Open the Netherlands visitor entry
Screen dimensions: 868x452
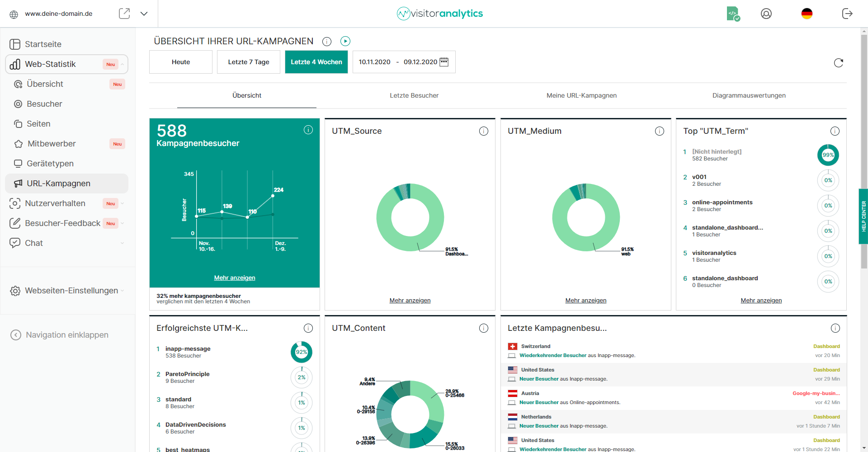[x=674, y=422]
